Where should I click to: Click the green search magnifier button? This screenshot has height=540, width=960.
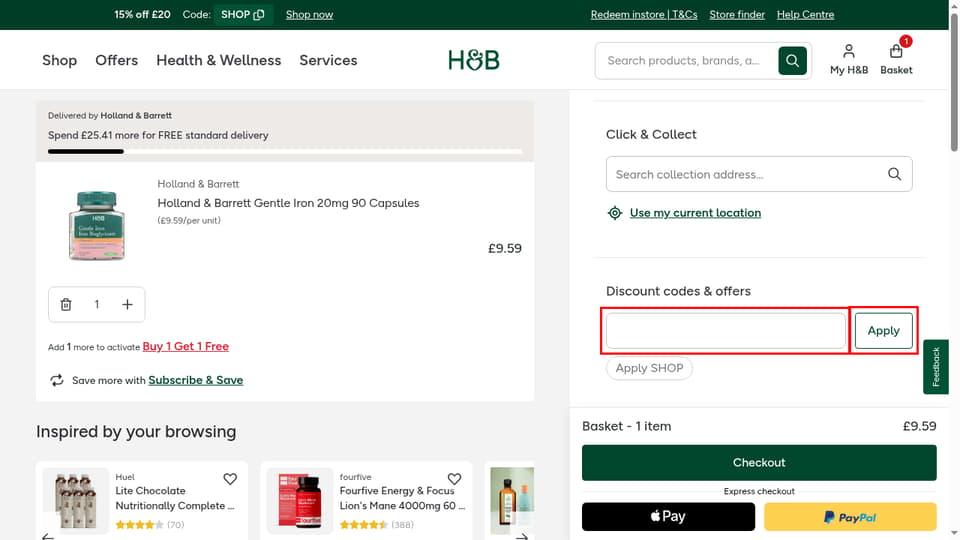792,61
